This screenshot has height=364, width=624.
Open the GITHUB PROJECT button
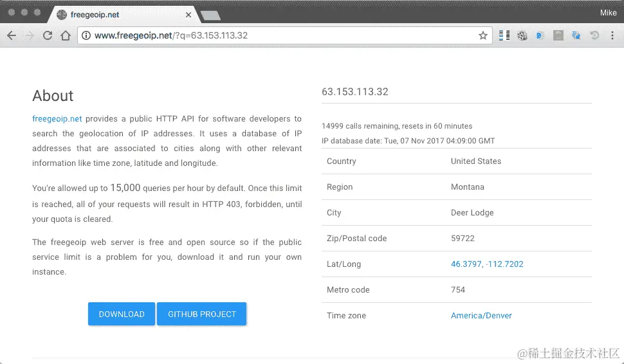202,314
